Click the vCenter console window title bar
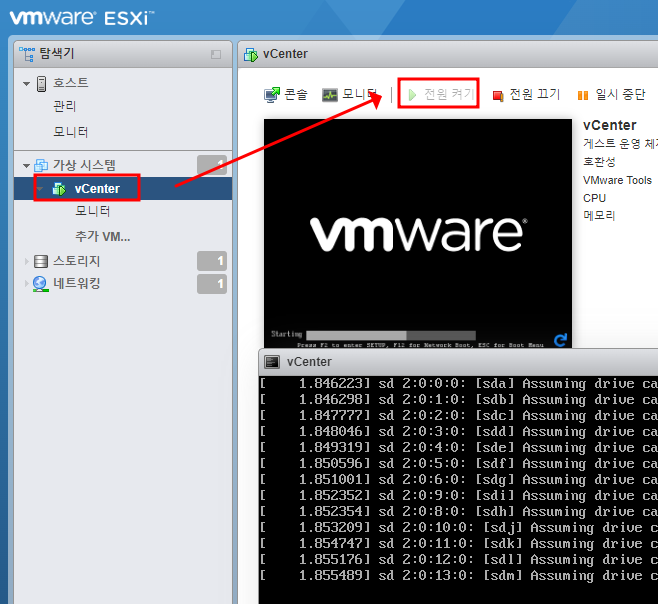658x604 pixels. click(459, 362)
